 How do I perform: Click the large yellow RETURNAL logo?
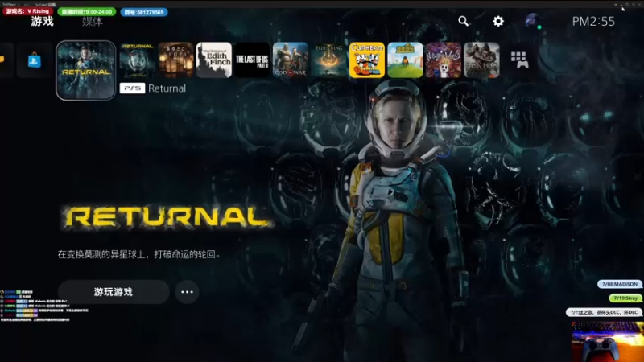click(x=167, y=216)
